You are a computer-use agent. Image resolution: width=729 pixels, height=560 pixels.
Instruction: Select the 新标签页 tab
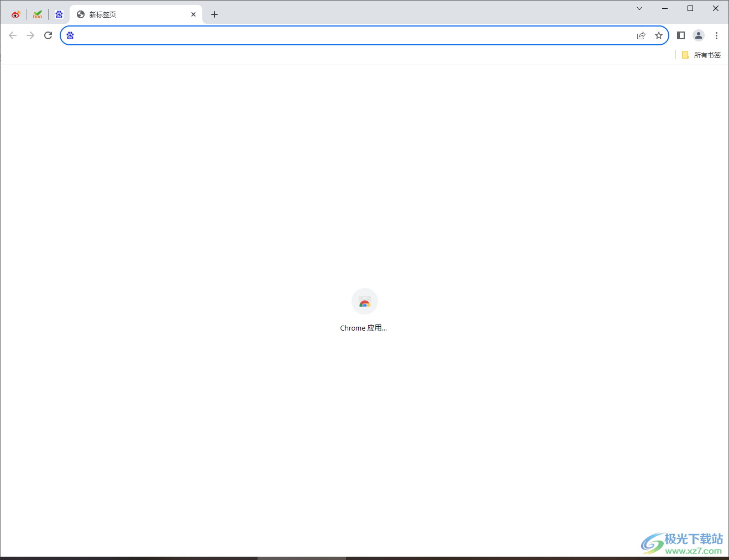point(136,14)
